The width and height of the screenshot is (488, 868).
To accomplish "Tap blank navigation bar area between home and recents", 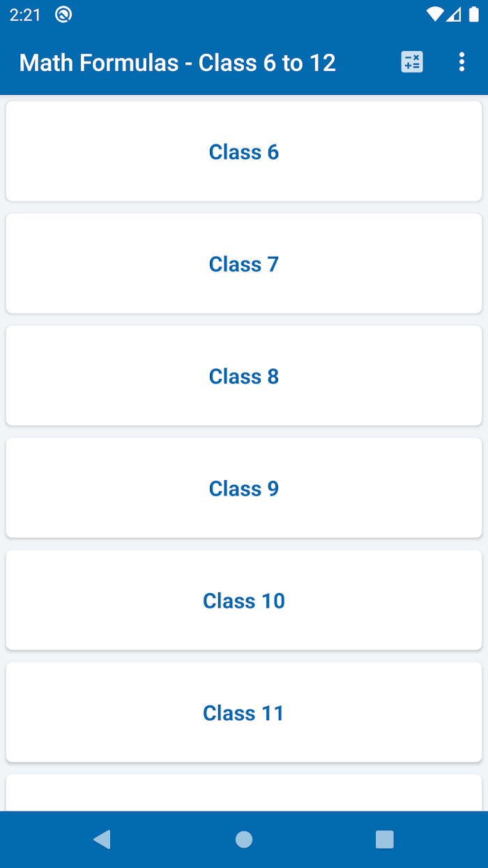I will (x=314, y=839).
